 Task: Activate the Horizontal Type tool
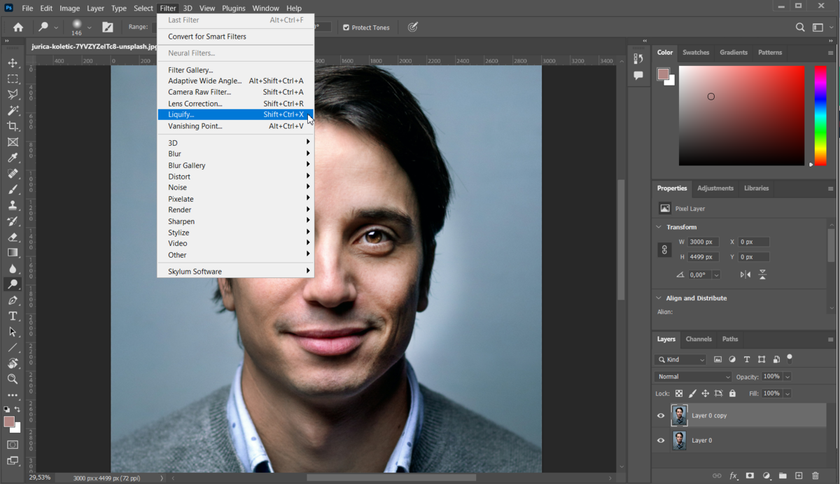click(x=13, y=316)
